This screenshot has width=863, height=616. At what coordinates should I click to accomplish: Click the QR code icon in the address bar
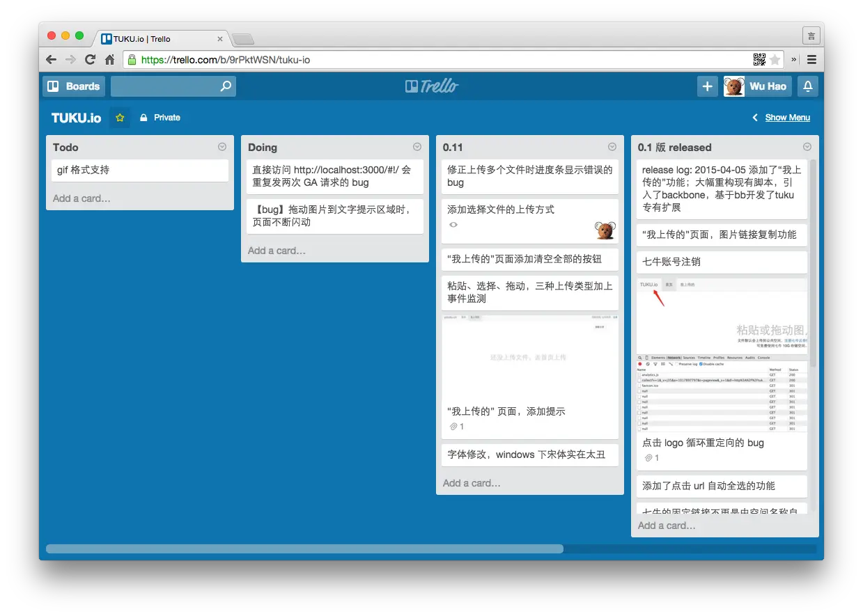click(759, 60)
